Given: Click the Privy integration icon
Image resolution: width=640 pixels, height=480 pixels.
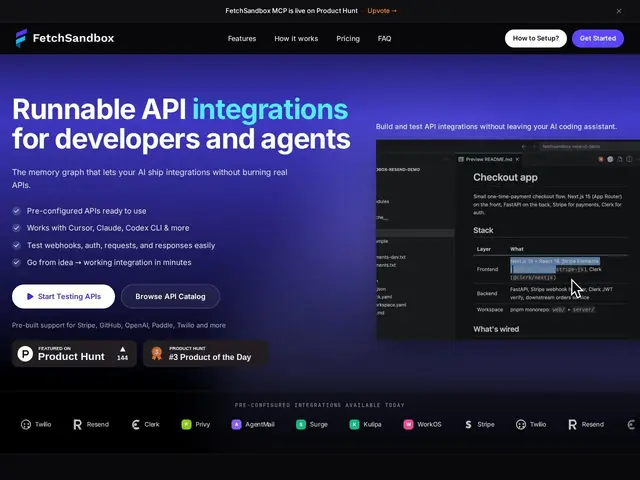Looking at the screenshot, I should [x=186, y=424].
